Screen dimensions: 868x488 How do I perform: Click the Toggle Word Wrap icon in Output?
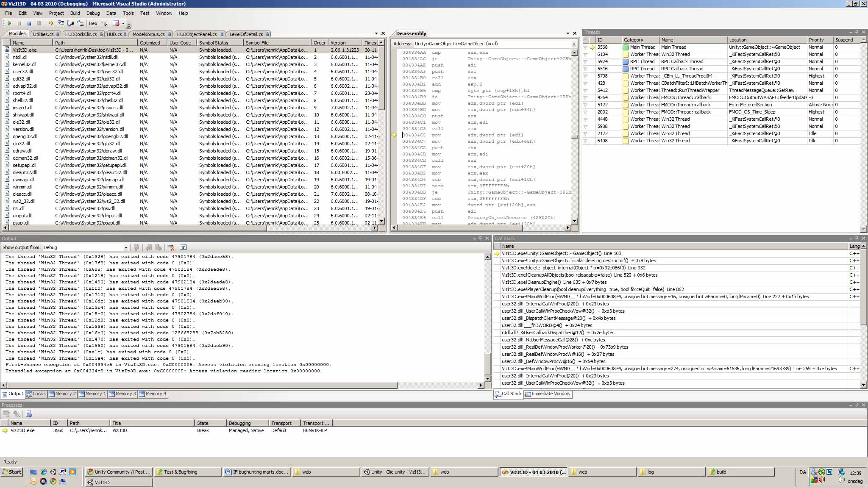(183, 247)
